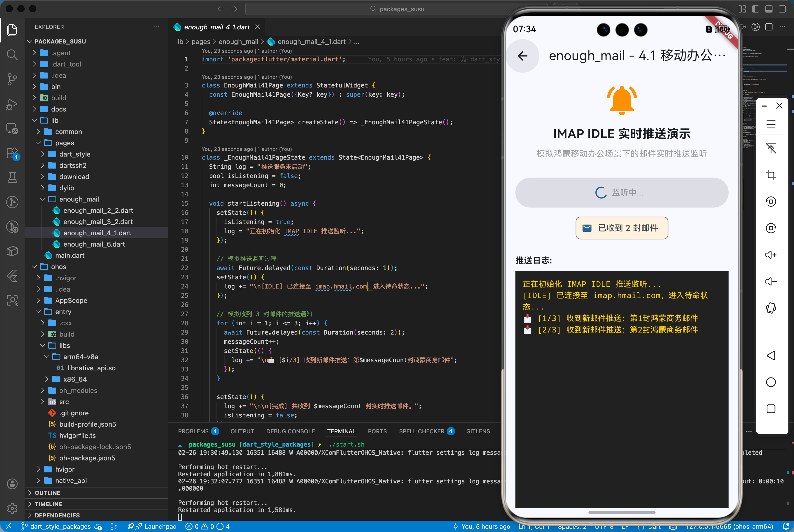Open the Extensions view with badge
Image resolution: width=794 pixels, height=532 pixels.
pos(12,153)
